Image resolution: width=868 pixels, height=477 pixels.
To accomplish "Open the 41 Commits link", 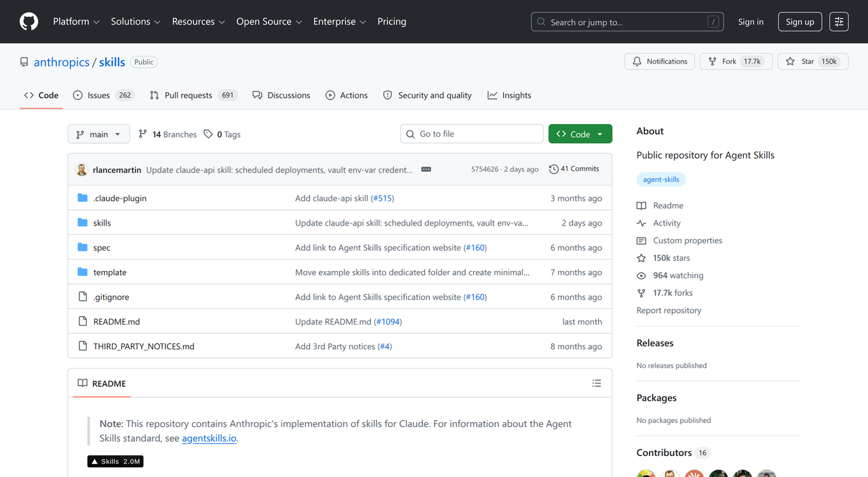I will [574, 169].
